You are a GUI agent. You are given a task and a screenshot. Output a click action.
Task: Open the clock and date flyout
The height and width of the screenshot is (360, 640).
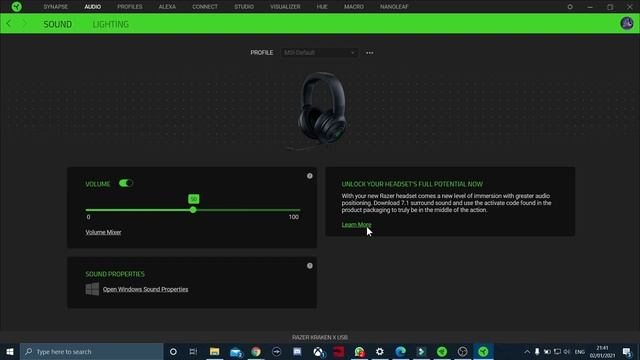pyautogui.click(x=602, y=351)
